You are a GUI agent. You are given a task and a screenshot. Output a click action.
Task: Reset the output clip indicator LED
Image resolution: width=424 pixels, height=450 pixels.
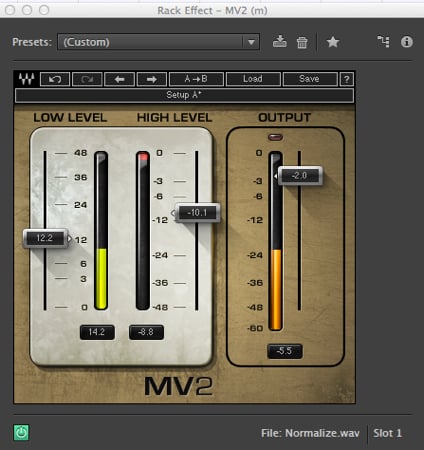pyautogui.click(x=275, y=137)
